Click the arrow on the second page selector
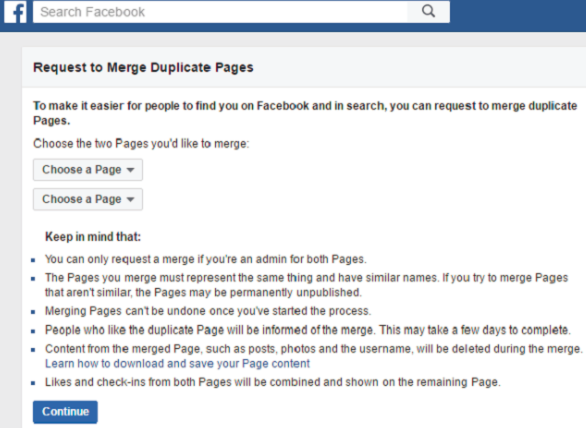 tap(130, 200)
